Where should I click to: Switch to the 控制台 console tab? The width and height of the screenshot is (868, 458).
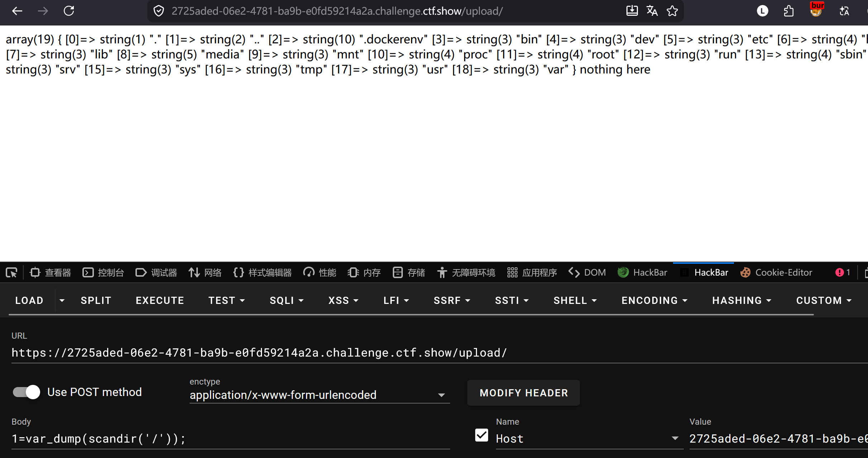[x=103, y=273]
